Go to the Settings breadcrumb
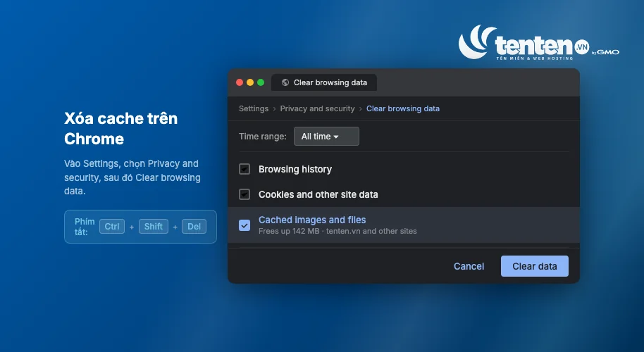 [x=254, y=108]
